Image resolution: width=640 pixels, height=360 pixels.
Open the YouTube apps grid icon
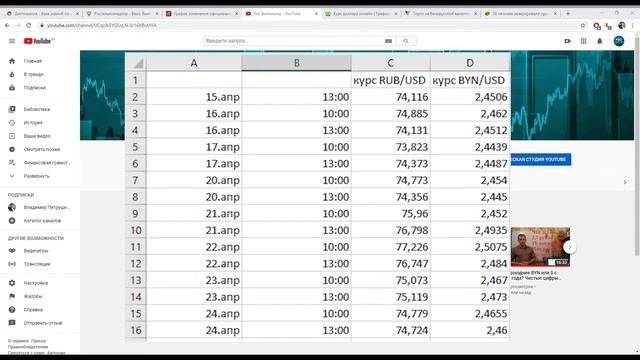(584, 41)
